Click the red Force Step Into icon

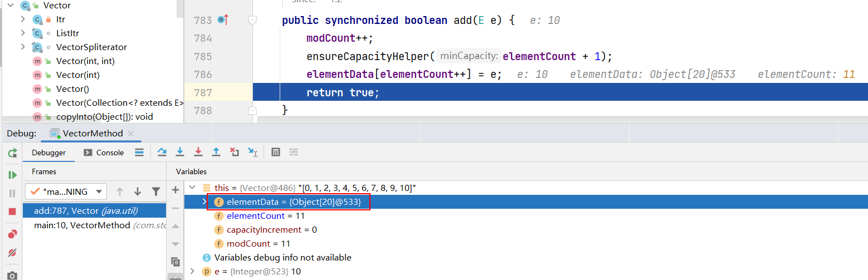tap(198, 152)
